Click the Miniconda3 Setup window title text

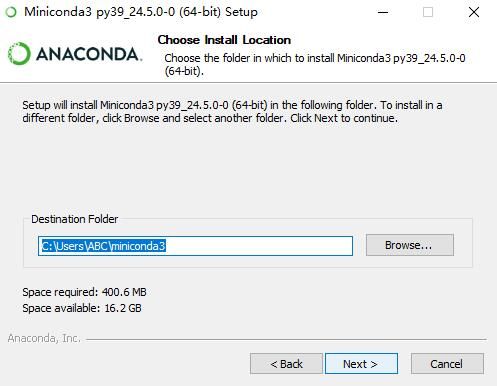point(141,12)
